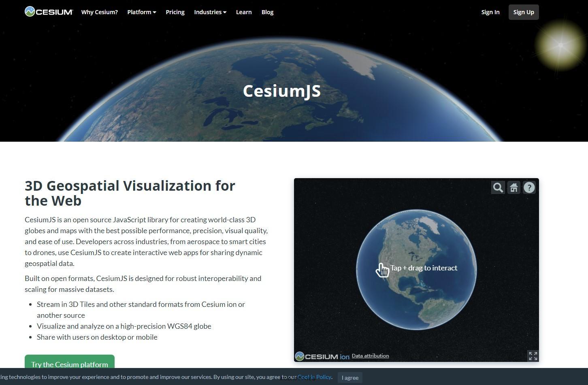Visit the Blog from the navbar

click(267, 12)
